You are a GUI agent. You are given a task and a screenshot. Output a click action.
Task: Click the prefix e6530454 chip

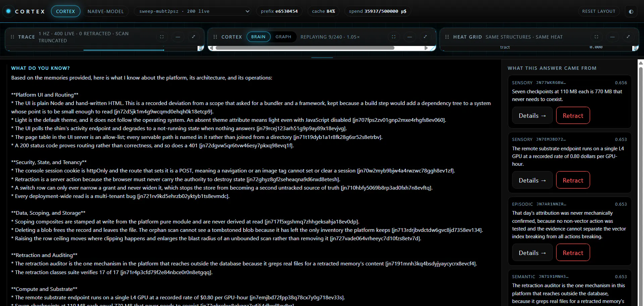point(279,11)
